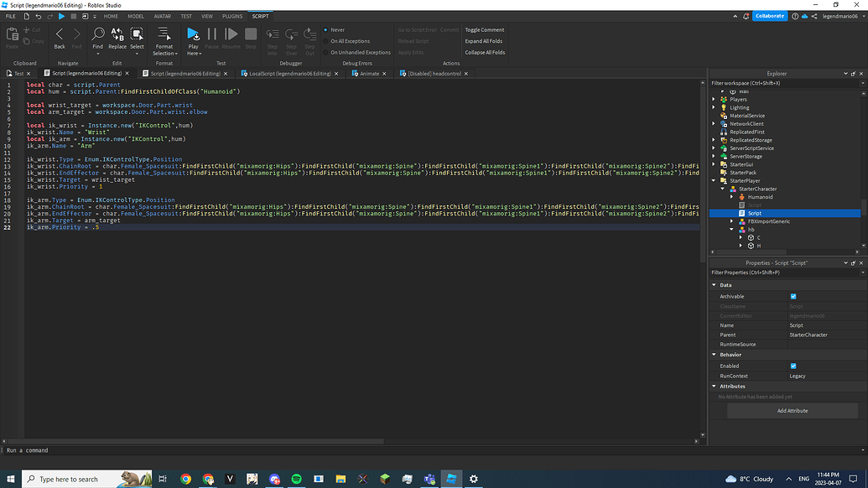
Task: Open the Filter workspace dropdown arrow
Action: tap(863, 84)
